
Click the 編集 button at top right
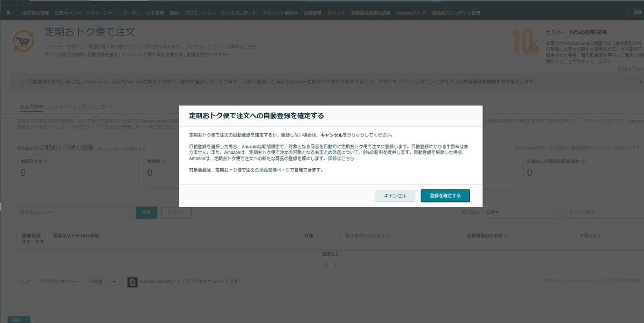636,12
